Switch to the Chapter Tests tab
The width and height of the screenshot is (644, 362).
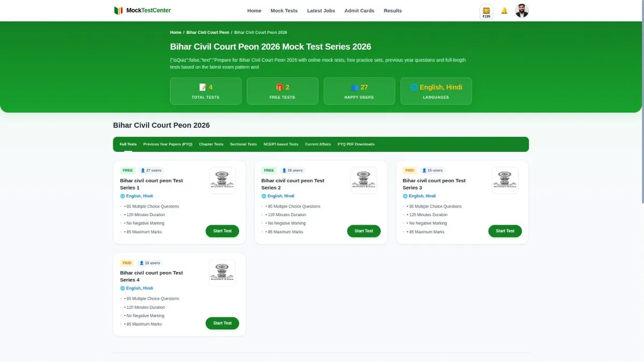(x=211, y=144)
